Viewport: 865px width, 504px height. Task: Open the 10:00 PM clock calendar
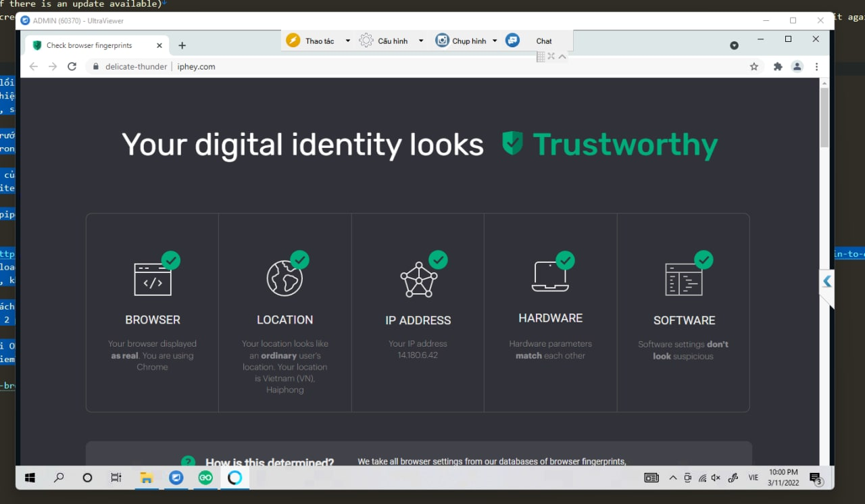(x=783, y=478)
